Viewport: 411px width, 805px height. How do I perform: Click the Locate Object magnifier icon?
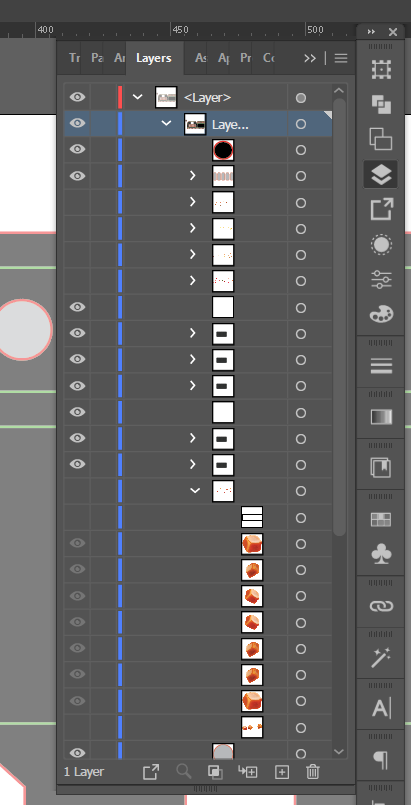coord(183,772)
